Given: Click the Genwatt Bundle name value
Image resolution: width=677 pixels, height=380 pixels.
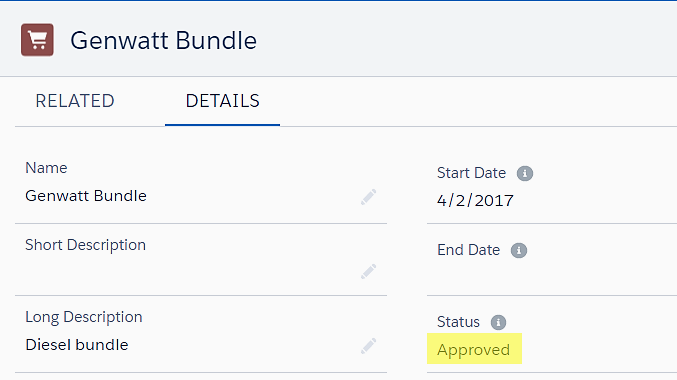Looking at the screenshot, I should 86,196.
